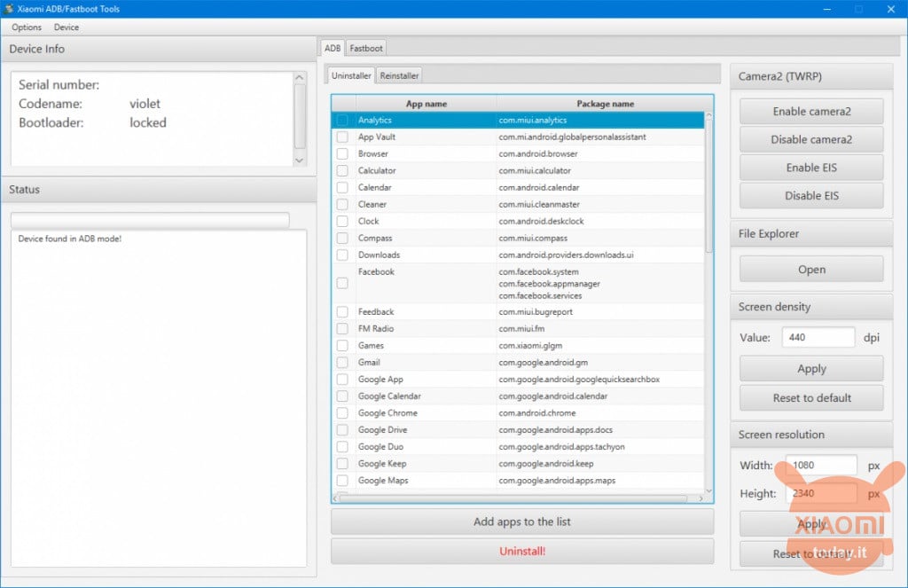Tick the App Vault checkbox
The image size is (908, 588).
point(342,137)
